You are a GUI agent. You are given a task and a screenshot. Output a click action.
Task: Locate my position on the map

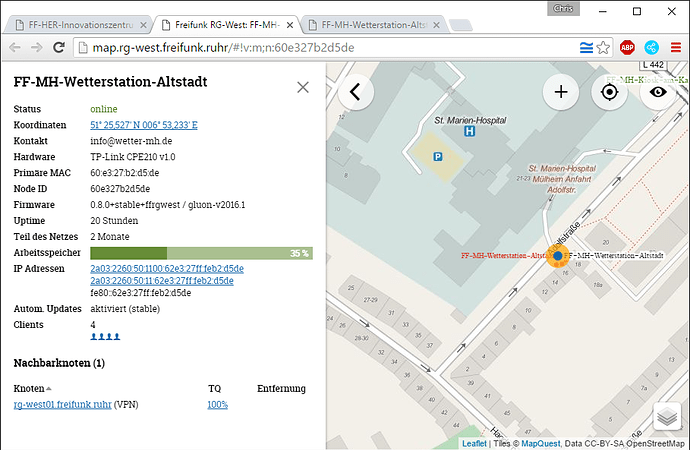609,92
